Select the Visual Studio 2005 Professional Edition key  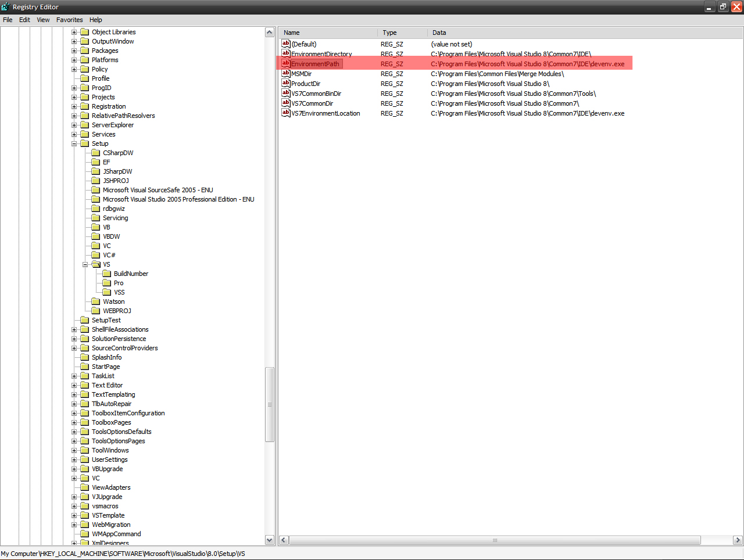[x=178, y=199]
